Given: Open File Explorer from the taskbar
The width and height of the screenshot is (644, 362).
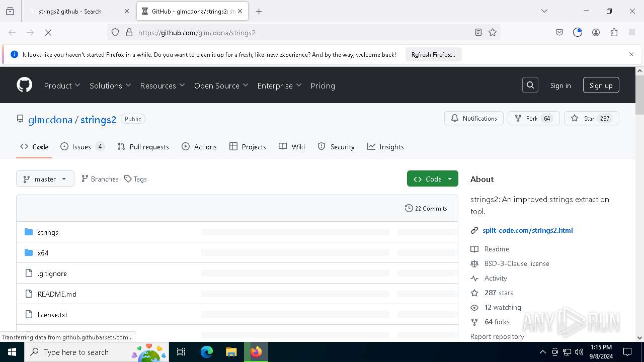Looking at the screenshot, I should [231, 352].
